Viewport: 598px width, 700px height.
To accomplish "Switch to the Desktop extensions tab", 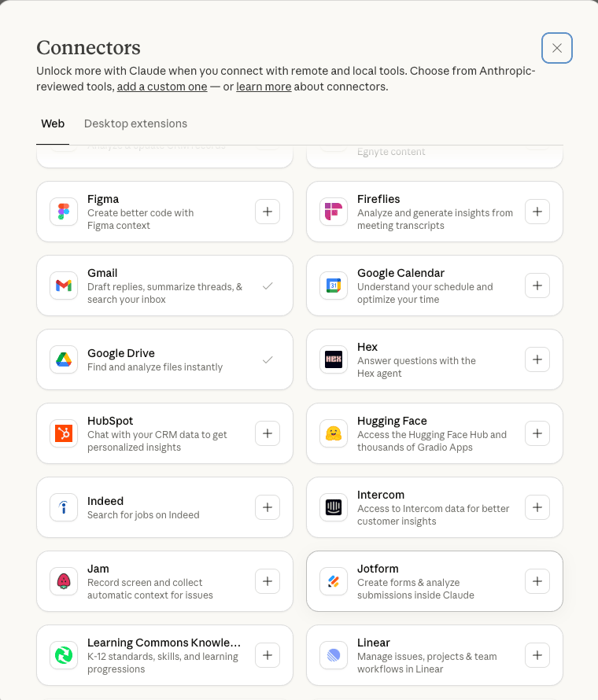I will coord(135,123).
